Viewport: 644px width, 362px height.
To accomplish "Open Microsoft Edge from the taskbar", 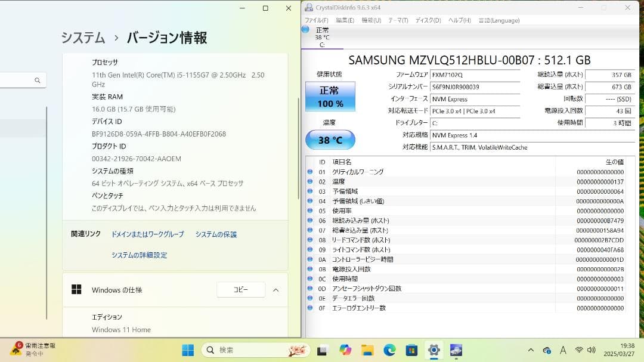I will pyautogui.click(x=389, y=350).
